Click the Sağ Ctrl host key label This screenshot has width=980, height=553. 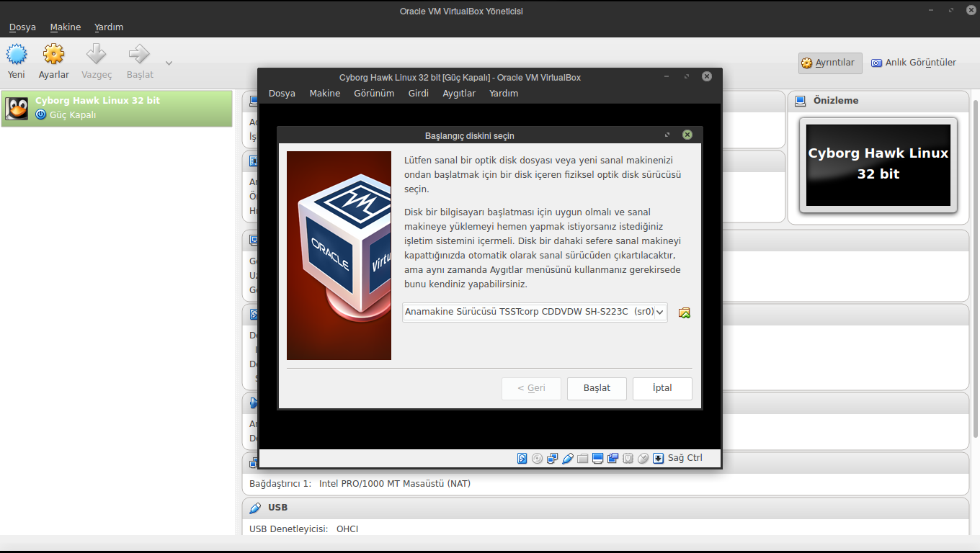tap(685, 458)
